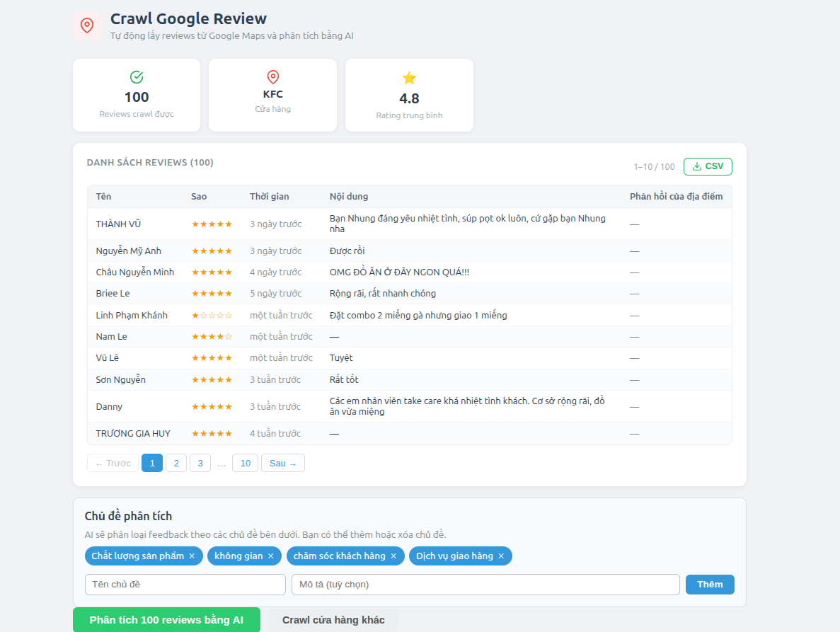Click the Thêm button to add topic

[x=710, y=585]
